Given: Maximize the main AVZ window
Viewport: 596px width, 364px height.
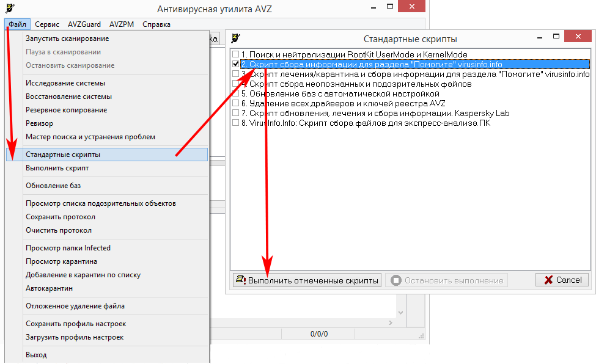Looking at the screenshot, I should click(x=389, y=7).
